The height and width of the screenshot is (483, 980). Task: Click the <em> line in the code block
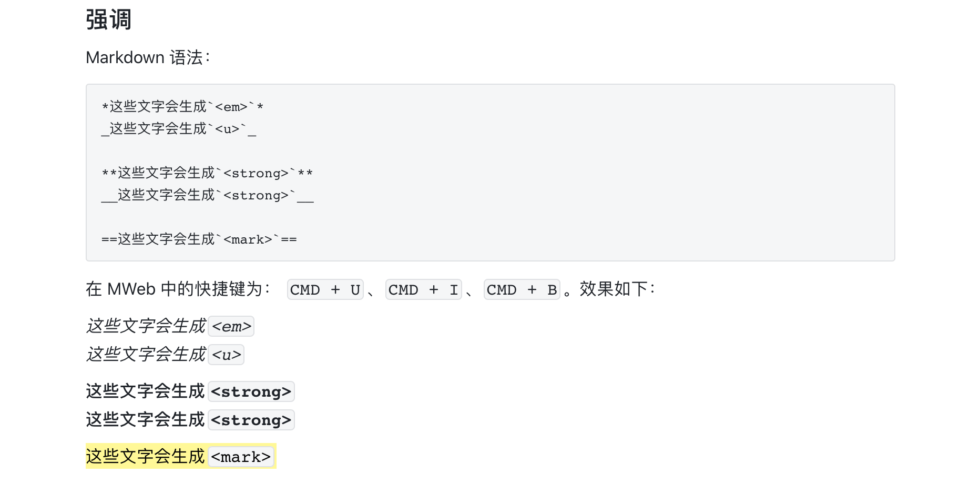coord(182,107)
